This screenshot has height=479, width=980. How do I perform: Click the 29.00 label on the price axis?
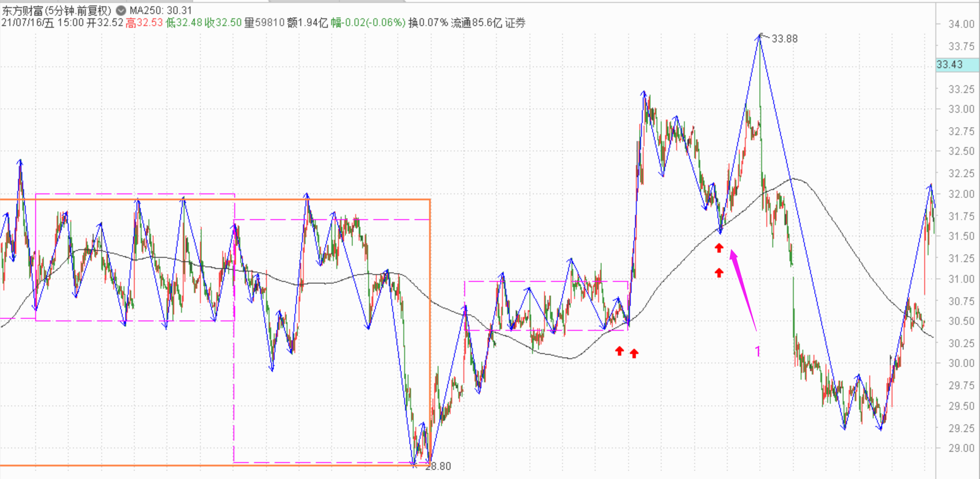(x=961, y=448)
